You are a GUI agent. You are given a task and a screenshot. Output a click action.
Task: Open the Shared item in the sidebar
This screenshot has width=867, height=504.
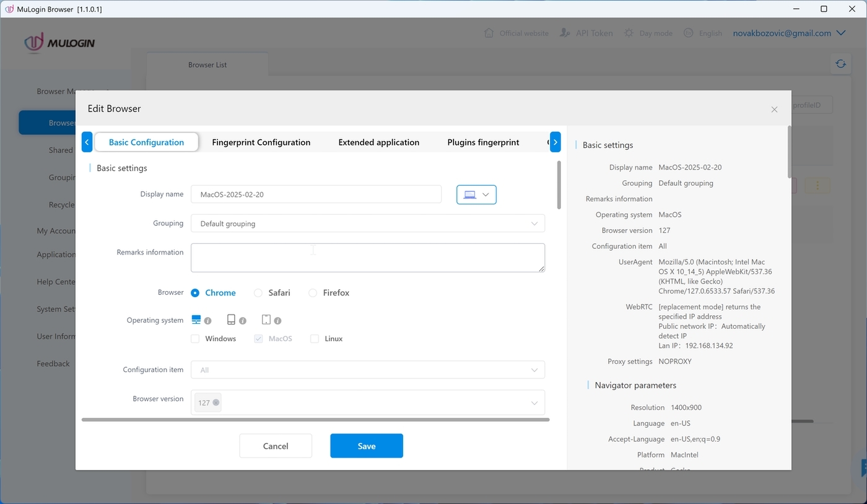coord(61,150)
